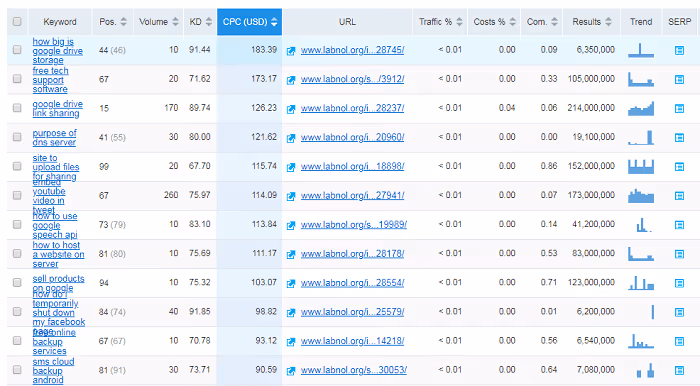Toggle the select-all checkbox in header
The width and height of the screenshot is (700, 386).
pos(17,21)
